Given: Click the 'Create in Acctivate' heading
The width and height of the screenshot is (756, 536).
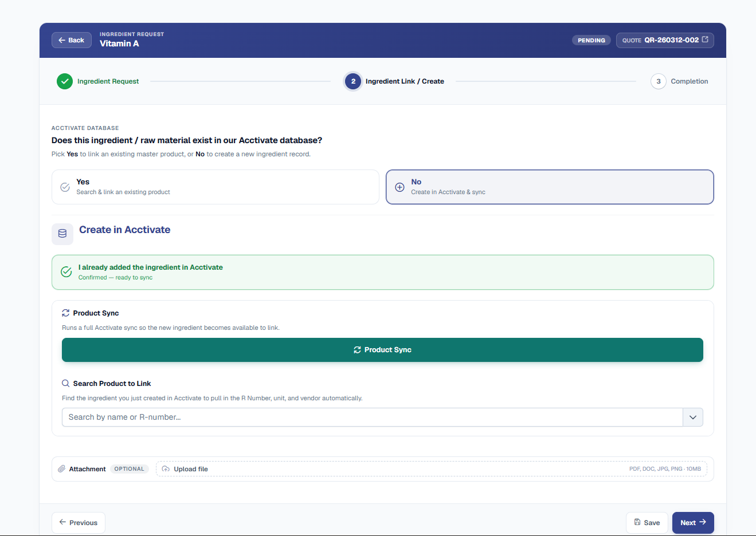Looking at the screenshot, I should click(x=125, y=230).
